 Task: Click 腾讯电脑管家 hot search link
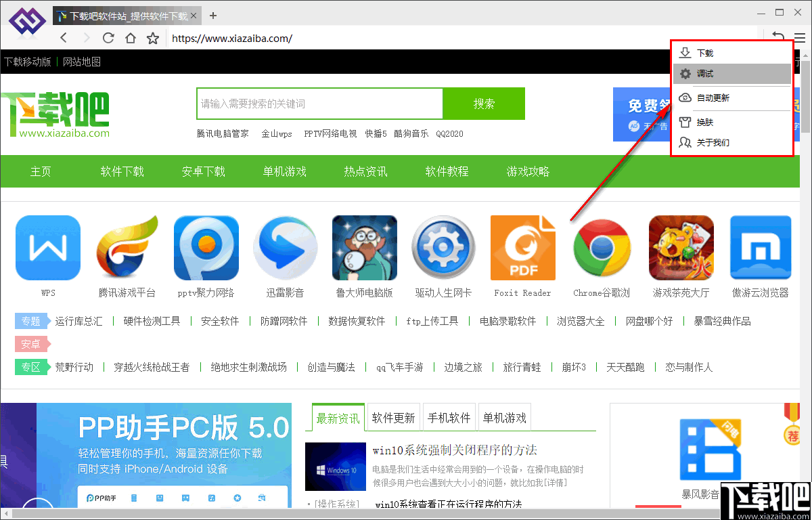[223, 134]
